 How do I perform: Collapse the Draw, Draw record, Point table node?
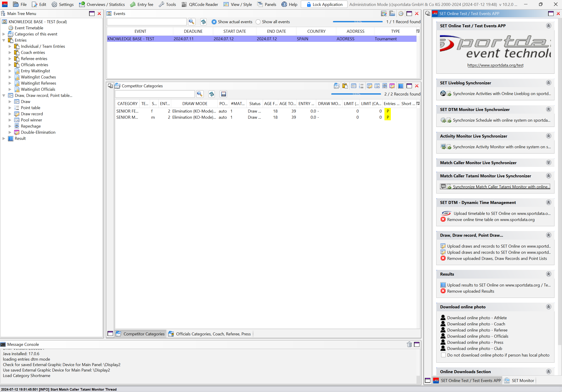point(4,95)
